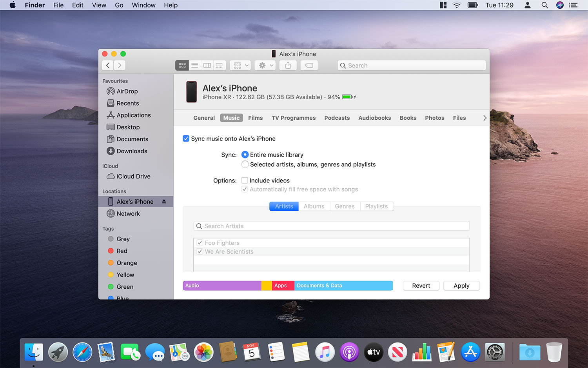
Task: Click the Apps segment of the storage bar
Action: pyautogui.click(x=281, y=286)
